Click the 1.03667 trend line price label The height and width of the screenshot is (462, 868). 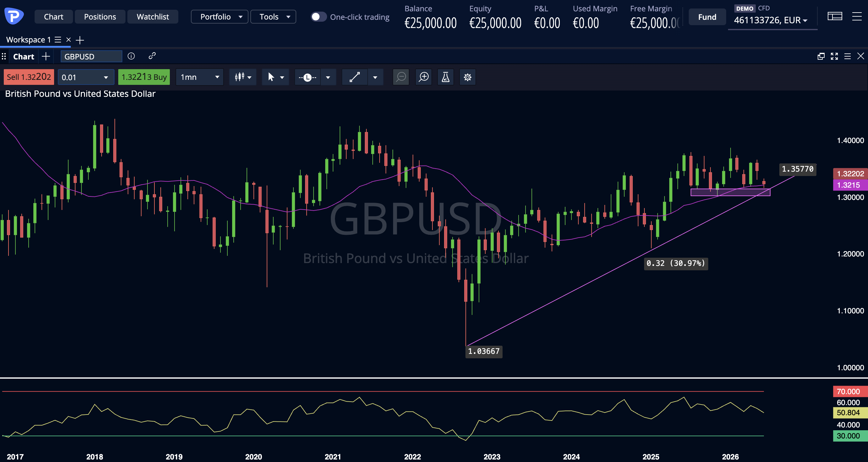coord(484,351)
